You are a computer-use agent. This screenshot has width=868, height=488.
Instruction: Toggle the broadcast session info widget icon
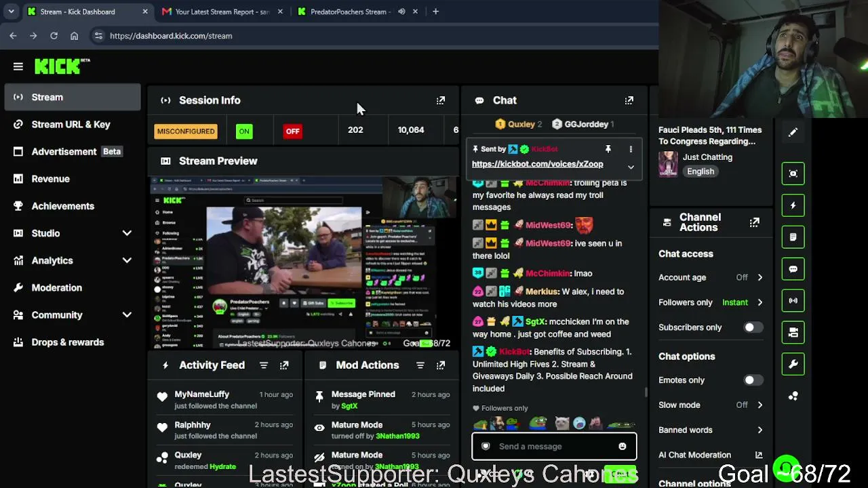793,300
